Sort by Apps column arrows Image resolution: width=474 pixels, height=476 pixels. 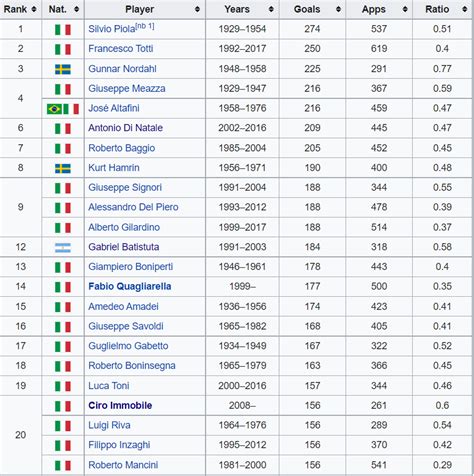[x=405, y=9]
